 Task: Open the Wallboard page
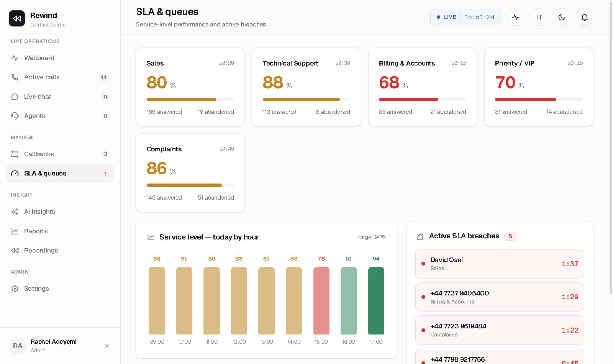(60, 58)
